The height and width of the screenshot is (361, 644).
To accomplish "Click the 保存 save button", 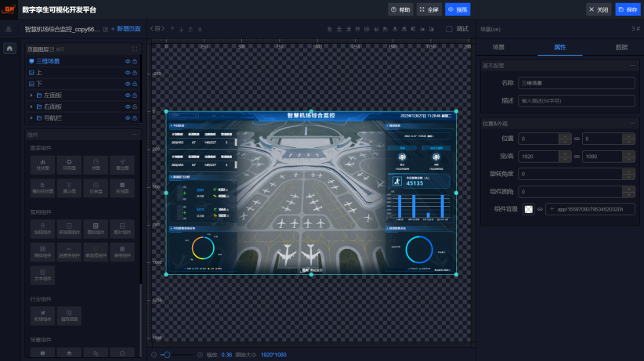I will (x=628, y=9).
